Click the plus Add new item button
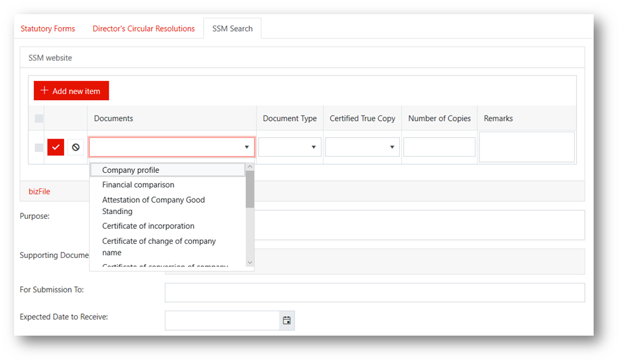The height and width of the screenshot is (364, 622). pyautogui.click(x=71, y=91)
